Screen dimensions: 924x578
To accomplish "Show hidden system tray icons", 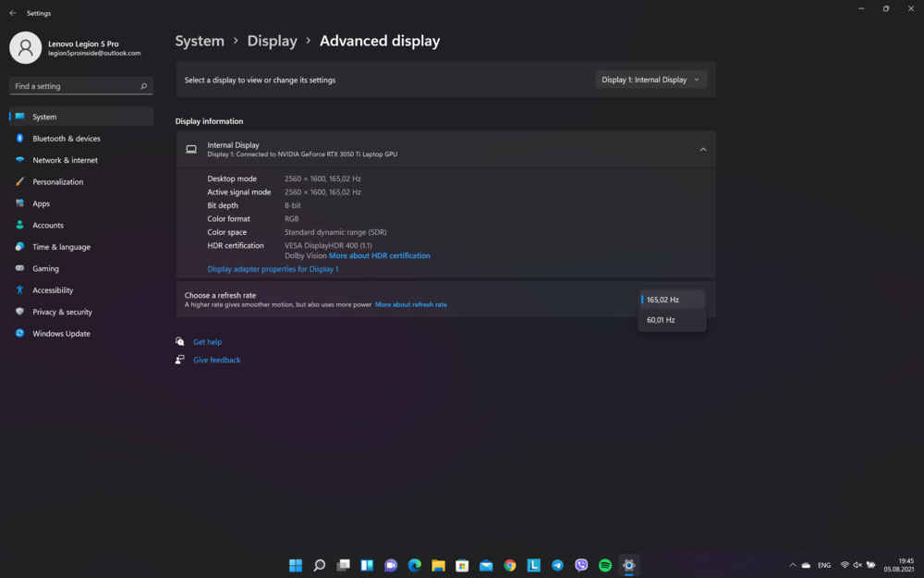I will [793, 565].
